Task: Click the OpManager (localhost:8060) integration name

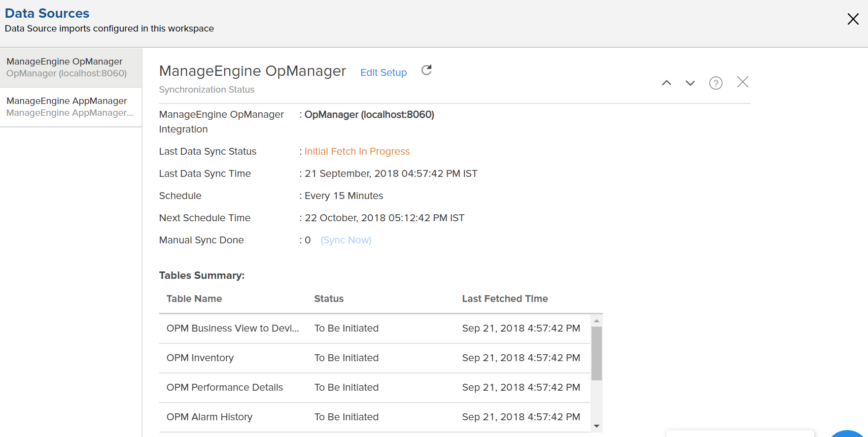Action: (x=369, y=114)
